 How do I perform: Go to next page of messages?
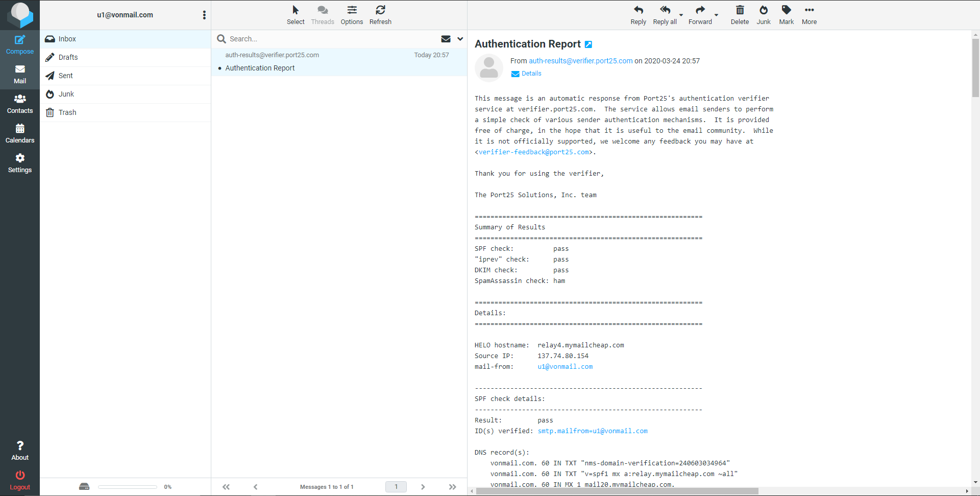point(423,487)
